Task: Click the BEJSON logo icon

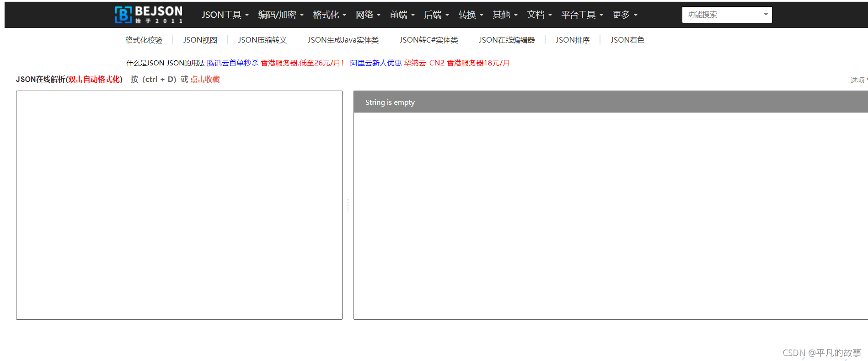Action: (149, 15)
